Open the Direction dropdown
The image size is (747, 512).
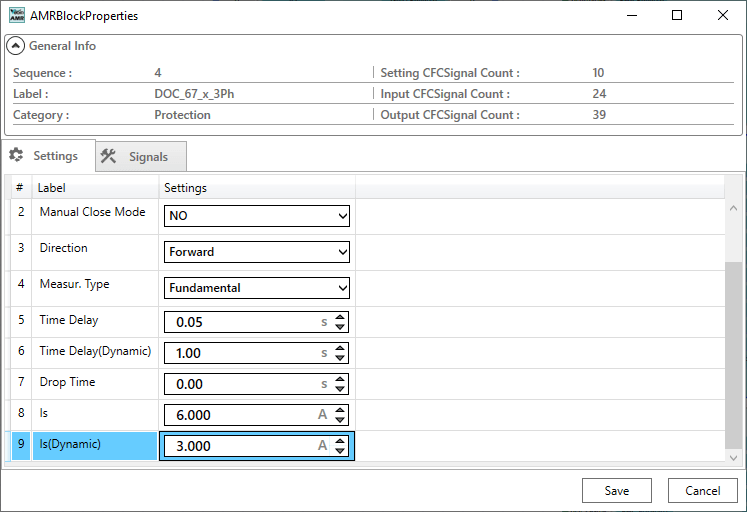(x=257, y=252)
